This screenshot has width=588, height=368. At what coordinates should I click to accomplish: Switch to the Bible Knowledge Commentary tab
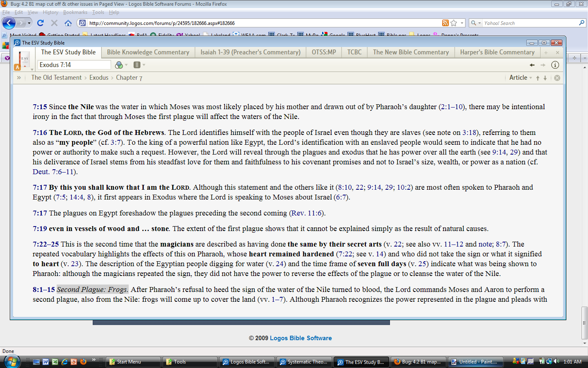(148, 52)
